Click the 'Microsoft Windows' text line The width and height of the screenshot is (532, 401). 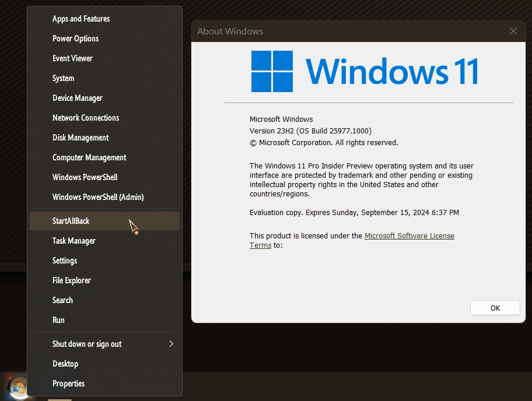(x=281, y=119)
